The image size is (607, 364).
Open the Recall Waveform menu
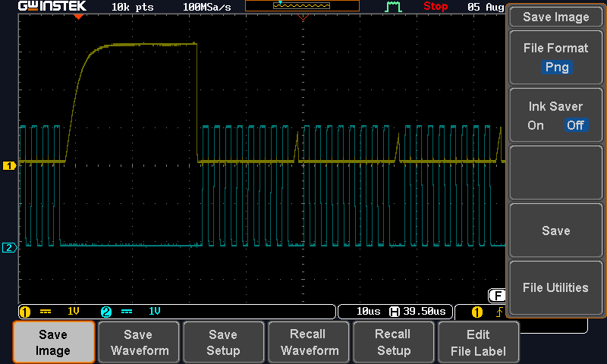pos(310,342)
